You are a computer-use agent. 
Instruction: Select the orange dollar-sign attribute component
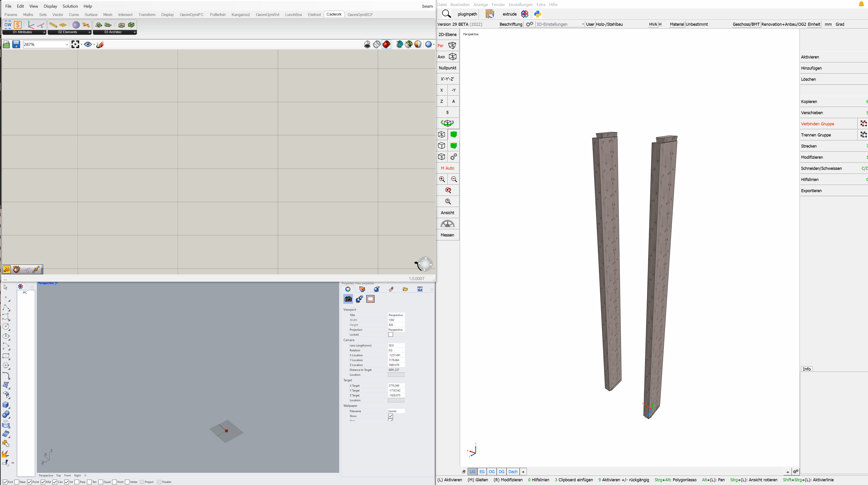[x=18, y=25]
